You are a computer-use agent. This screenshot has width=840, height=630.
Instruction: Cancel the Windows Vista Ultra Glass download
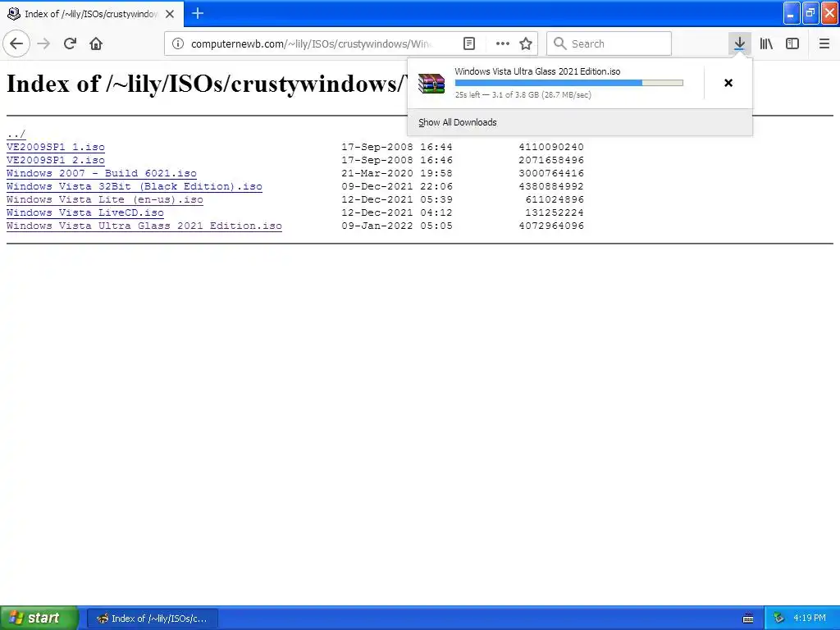[728, 83]
